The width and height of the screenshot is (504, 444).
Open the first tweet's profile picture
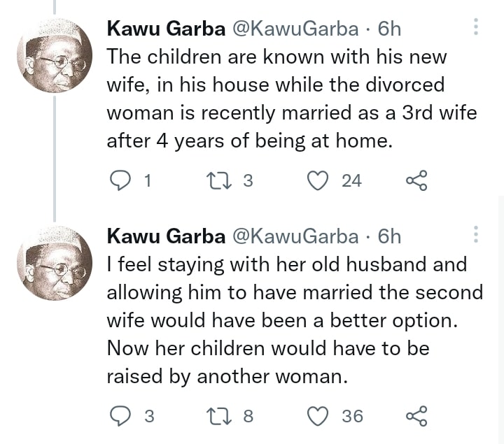click(55, 56)
